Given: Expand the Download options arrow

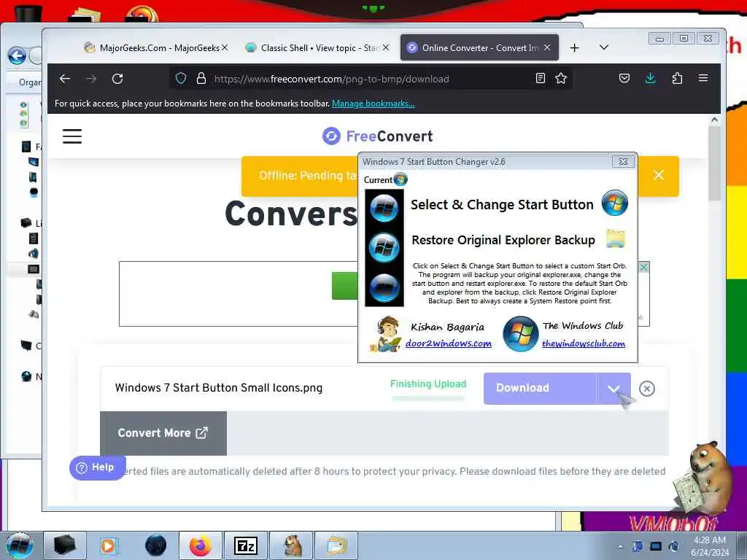Looking at the screenshot, I should click(x=613, y=389).
